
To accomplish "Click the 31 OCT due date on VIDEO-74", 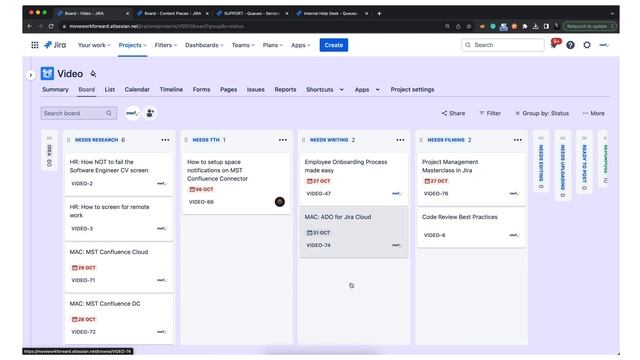I will [319, 233].
